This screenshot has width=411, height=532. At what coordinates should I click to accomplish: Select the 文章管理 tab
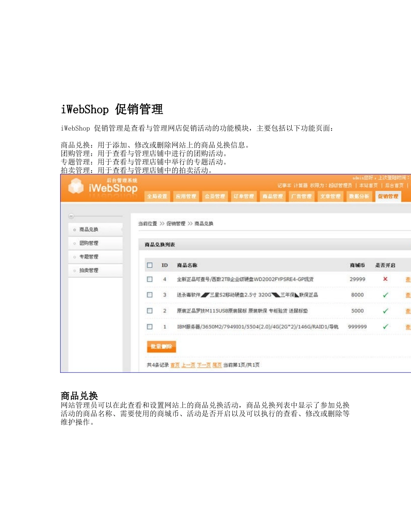pos(330,196)
